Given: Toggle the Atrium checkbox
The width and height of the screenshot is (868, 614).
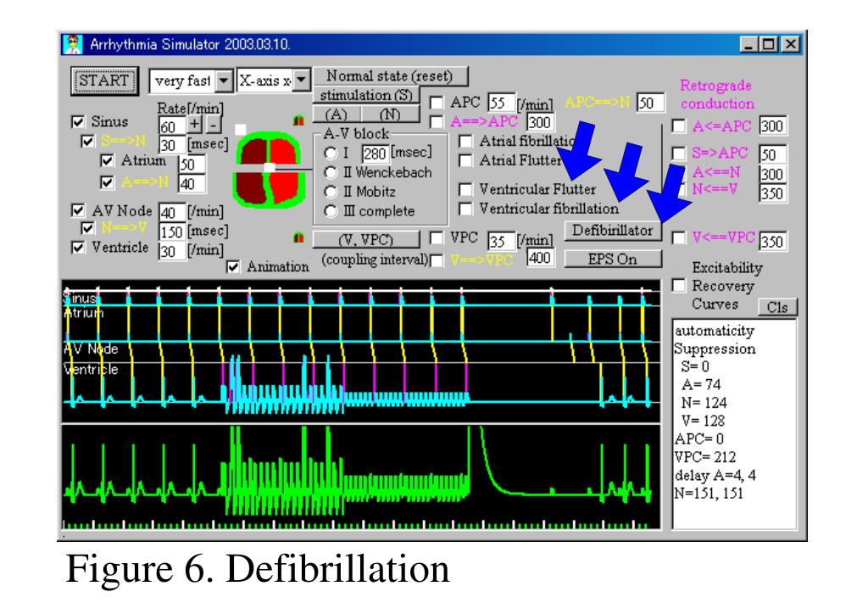Looking at the screenshot, I should tap(107, 160).
